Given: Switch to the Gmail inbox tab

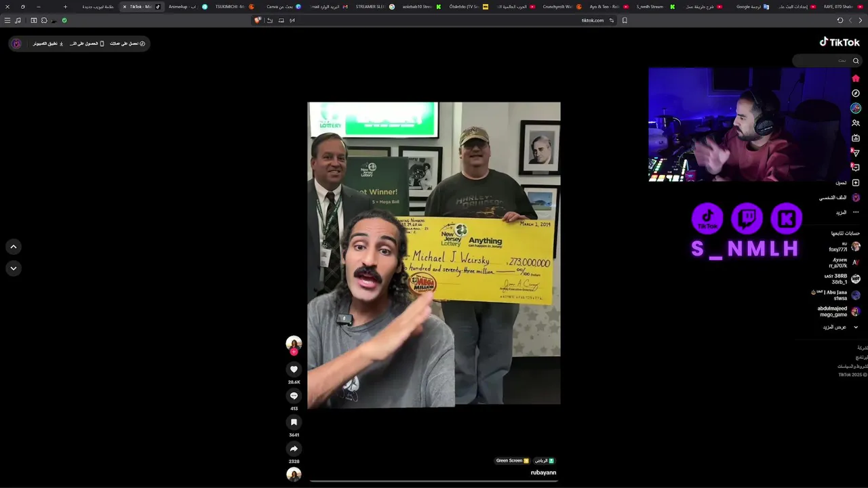Looking at the screenshot, I should 328,7.
